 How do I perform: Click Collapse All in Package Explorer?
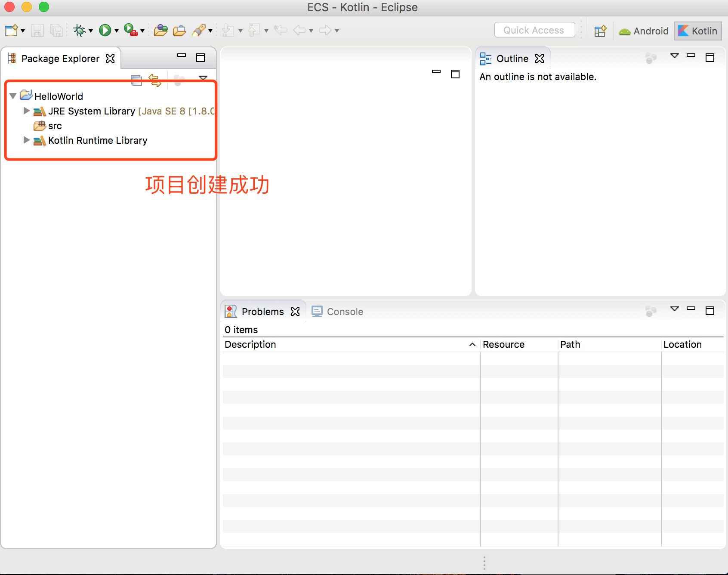[x=136, y=80]
